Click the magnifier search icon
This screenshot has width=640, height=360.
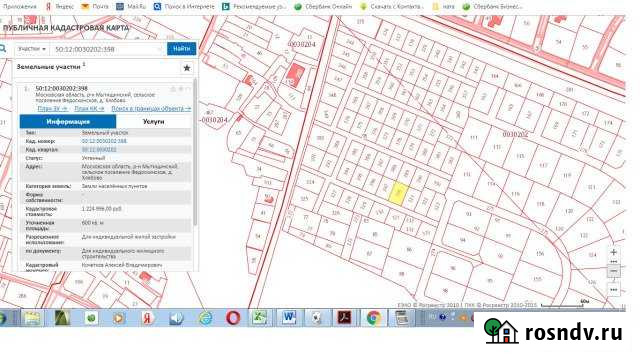[3, 49]
